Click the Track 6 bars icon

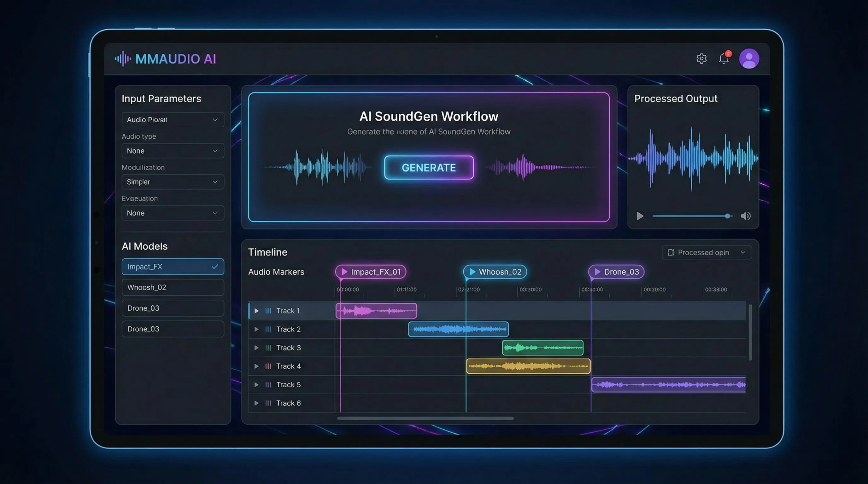(x=268, y=403)
